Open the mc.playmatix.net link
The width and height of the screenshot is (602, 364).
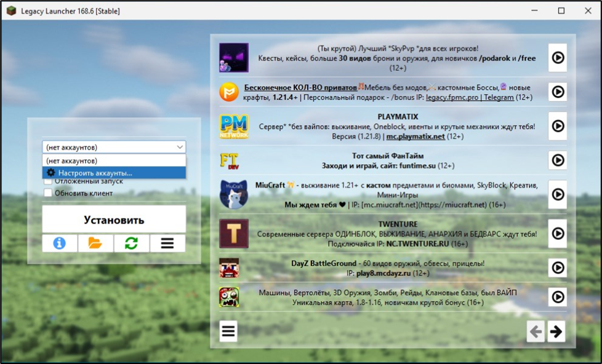point(415,136)
